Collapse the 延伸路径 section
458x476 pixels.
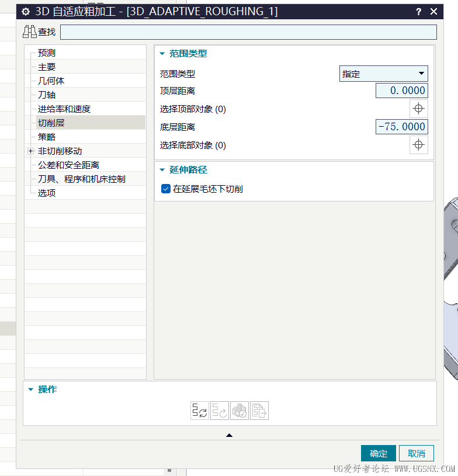(x=162, y=170)
